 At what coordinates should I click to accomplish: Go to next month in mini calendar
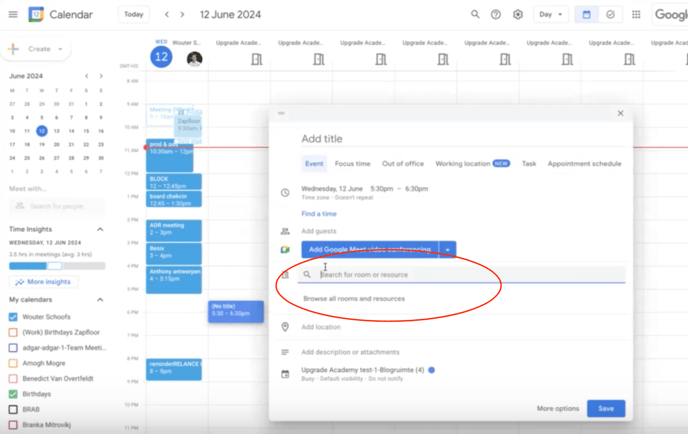pyautogui.click(x=101, y=76)
